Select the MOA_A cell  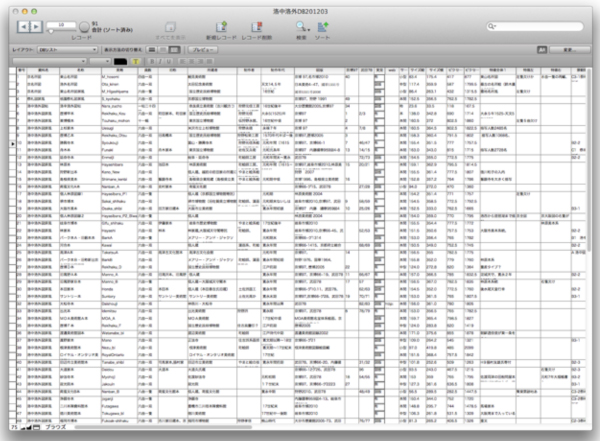(x=119, y=318)
